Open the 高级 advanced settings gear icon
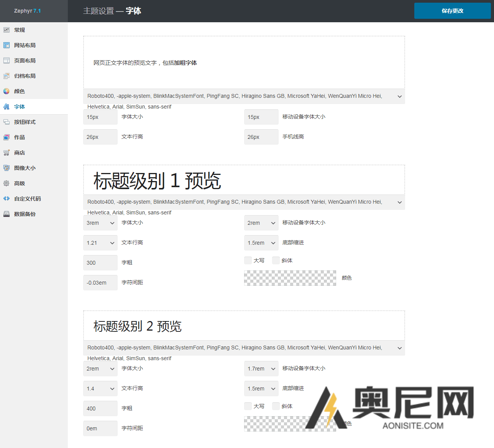This screenshot has height=448, width=494. click(7, 183)
